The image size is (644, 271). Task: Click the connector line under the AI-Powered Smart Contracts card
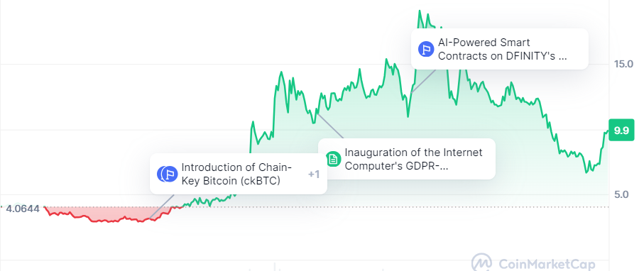coord(423,81)
